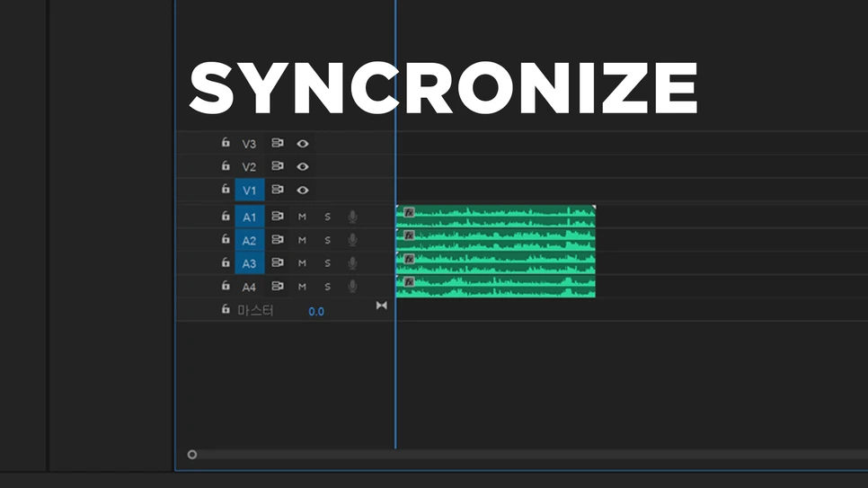Toggle sync lock on track V1
Viewport: 868px width, 488px height.
[x=278, y=190]
